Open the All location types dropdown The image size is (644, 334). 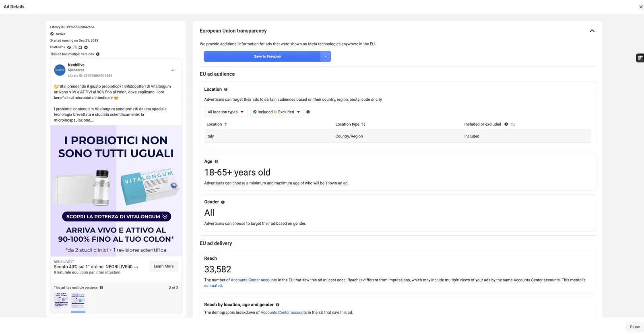tap(225, 112)
